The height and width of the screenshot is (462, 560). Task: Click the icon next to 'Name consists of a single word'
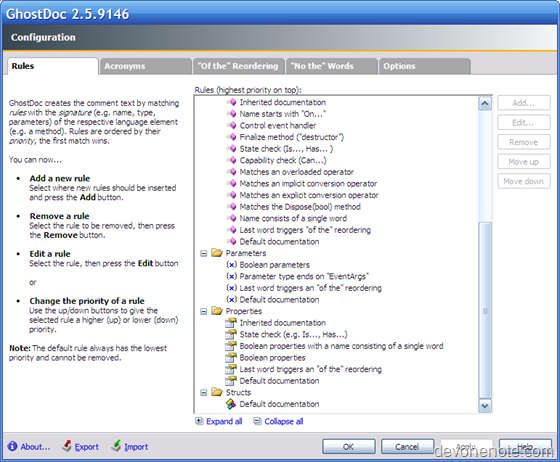pos(232,219)
